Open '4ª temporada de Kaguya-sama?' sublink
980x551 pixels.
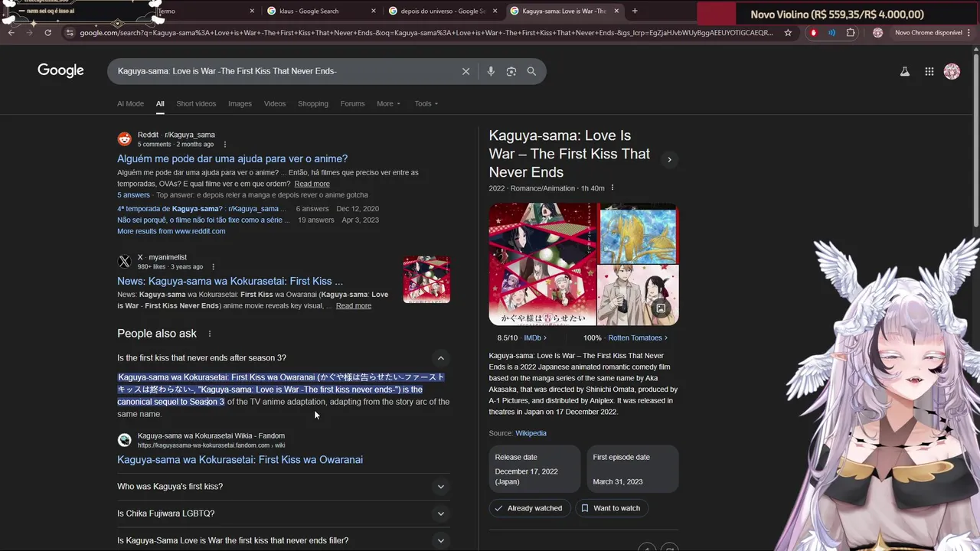coord(201,209)
